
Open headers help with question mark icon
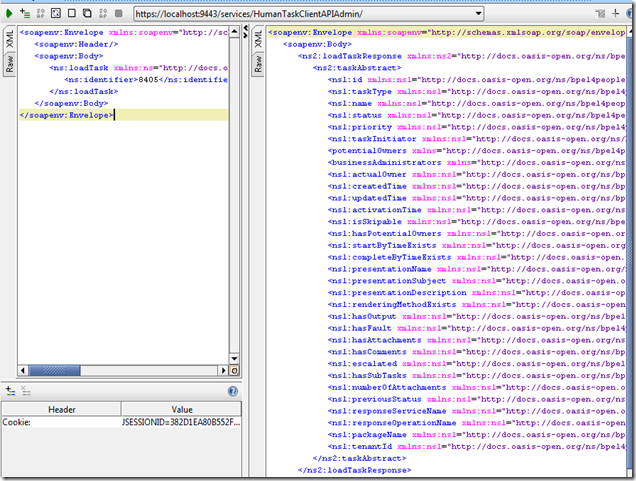coord(233,391)
